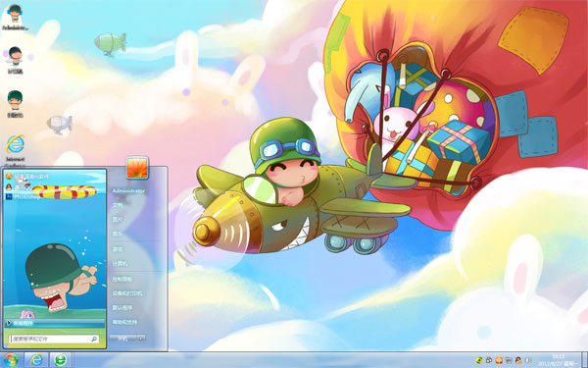Image resolution: width=588 pixels, height=368 pixels.
Task: Open 控制面板 (Control Panel)
Action: [x=122, y=279]
